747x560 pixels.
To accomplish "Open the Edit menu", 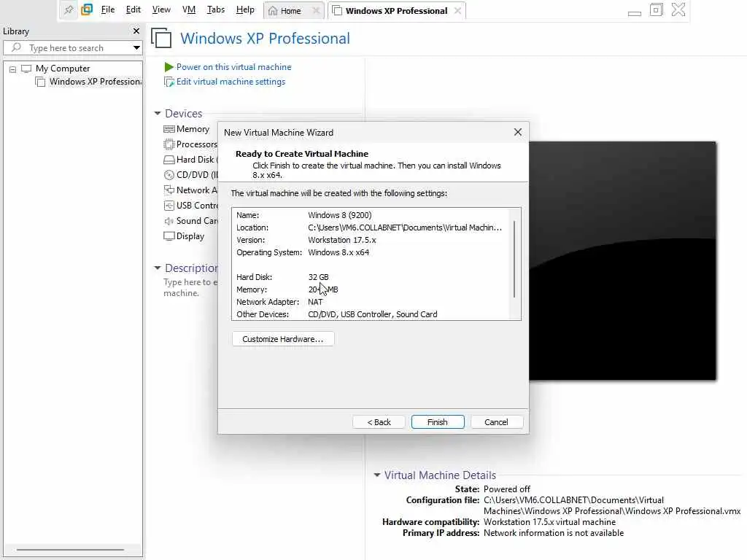I will tap(133, 9).
